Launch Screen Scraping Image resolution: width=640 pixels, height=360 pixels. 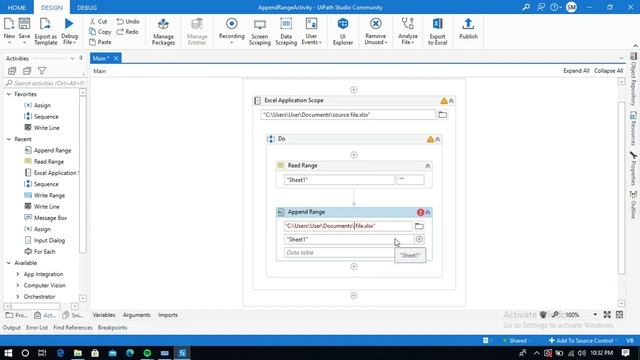(260, 31)
